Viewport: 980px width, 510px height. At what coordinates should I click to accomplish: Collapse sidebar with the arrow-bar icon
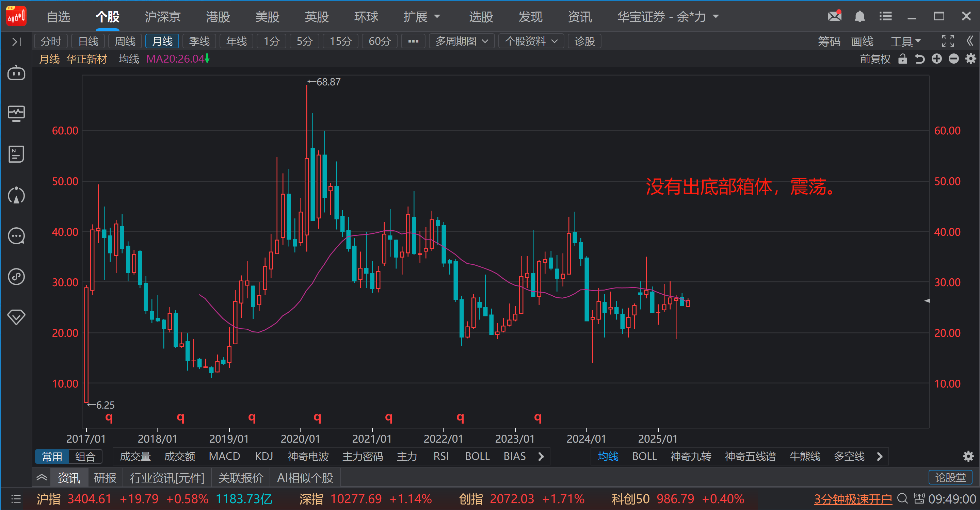pos(16,42)
